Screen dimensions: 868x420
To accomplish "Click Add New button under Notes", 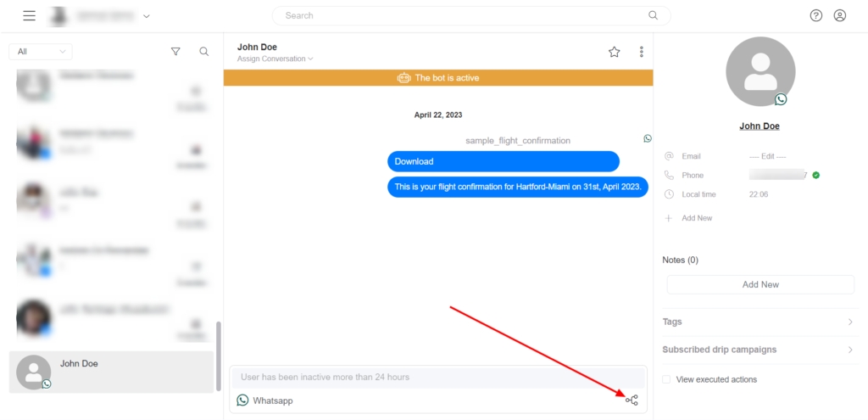I will click(760, 285).
